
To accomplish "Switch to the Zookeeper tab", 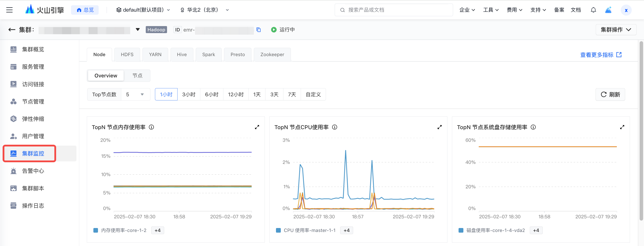I will point(272,55).
